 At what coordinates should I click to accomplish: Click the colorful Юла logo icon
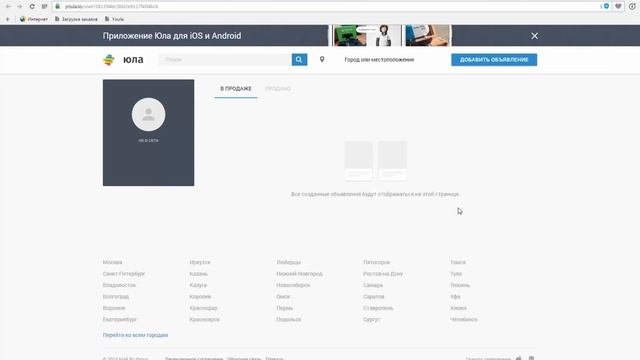pyautogui.click(x=109, y=60)
